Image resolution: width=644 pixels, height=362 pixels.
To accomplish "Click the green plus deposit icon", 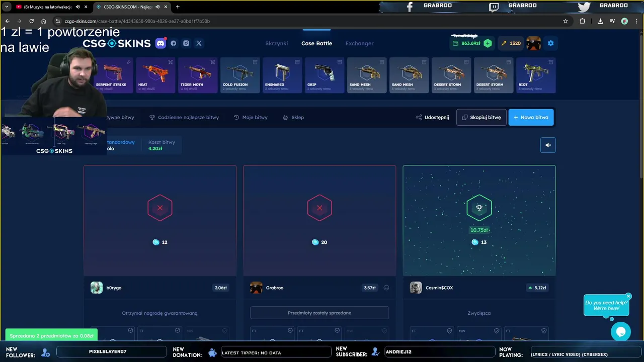I will coord(488,43).
